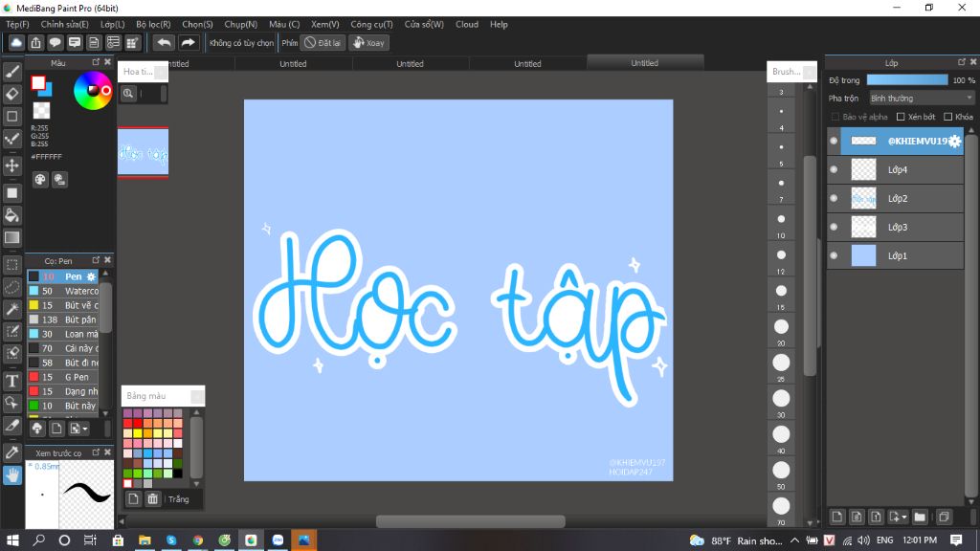Click the Undo arrow
Image resolution: width=980 pixels, height=551 pixels.
pos(164,42)
